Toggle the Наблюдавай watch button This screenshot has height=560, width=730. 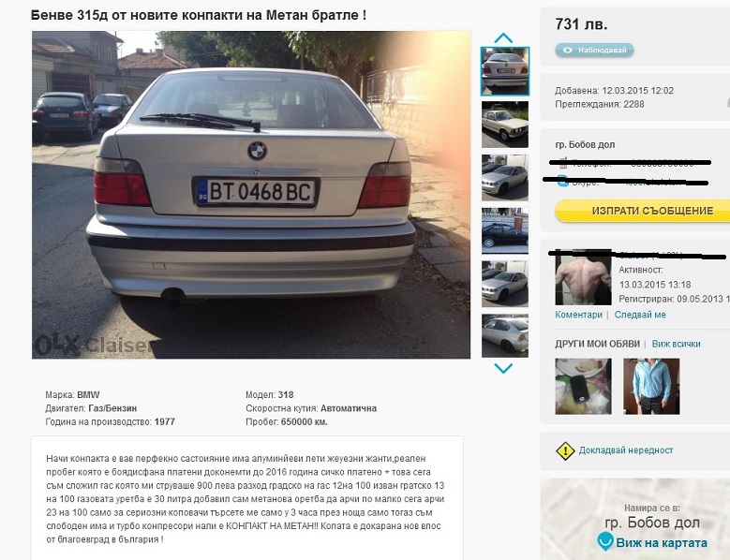click(594, 51)
